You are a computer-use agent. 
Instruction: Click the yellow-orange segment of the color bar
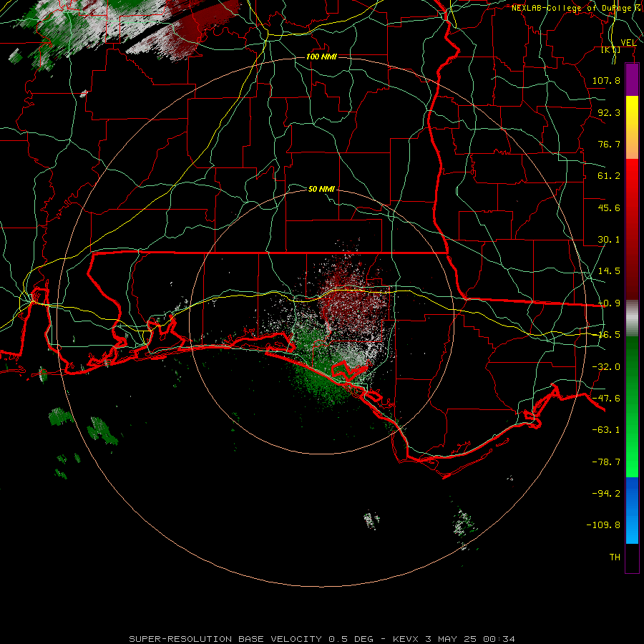click(632, 127)
